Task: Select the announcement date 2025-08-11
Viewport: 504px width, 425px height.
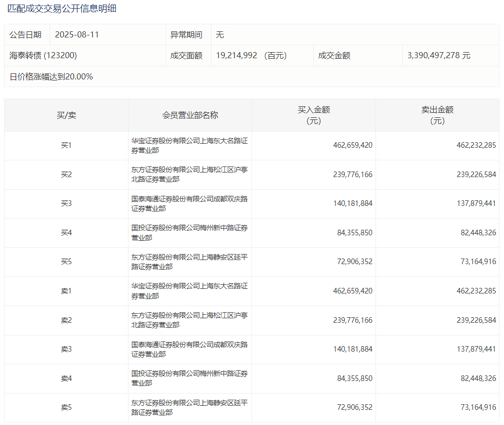Action: (77, 35)
